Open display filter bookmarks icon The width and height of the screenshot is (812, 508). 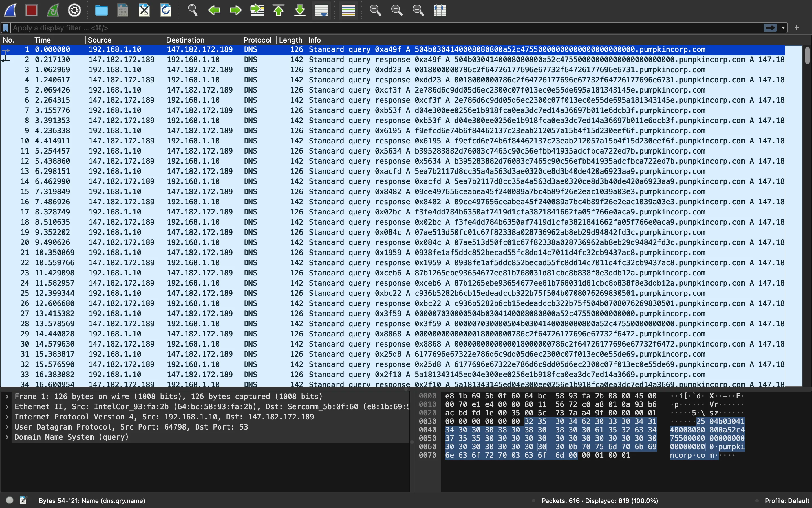click(x=6, y=28)
